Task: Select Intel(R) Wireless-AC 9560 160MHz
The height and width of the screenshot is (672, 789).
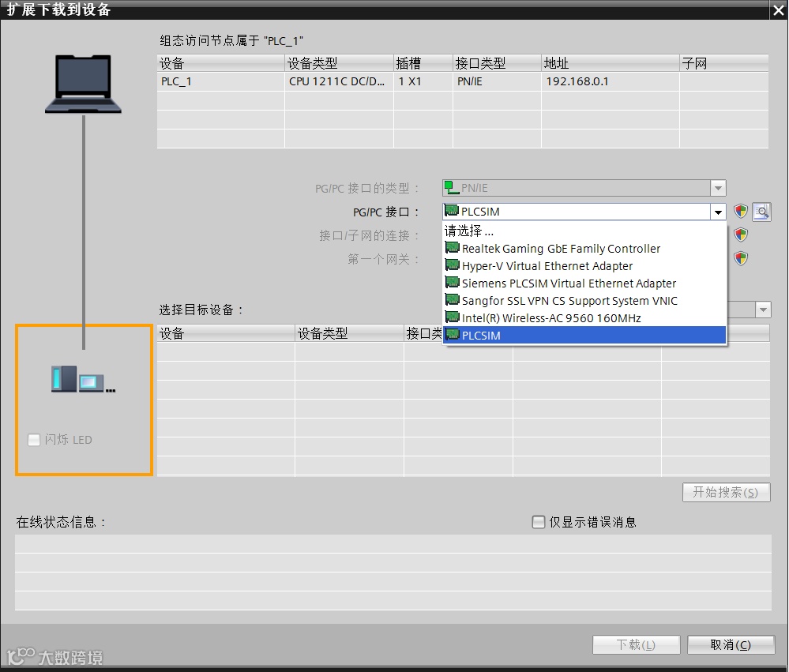Action: pyautogui.click(x=584, y=318)
